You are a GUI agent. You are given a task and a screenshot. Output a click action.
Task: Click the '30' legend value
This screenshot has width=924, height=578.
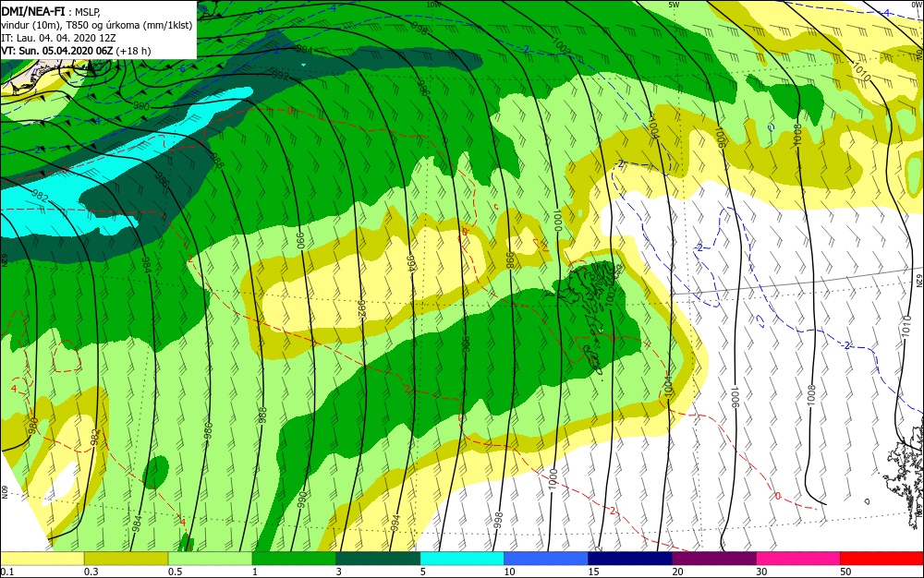762,572
